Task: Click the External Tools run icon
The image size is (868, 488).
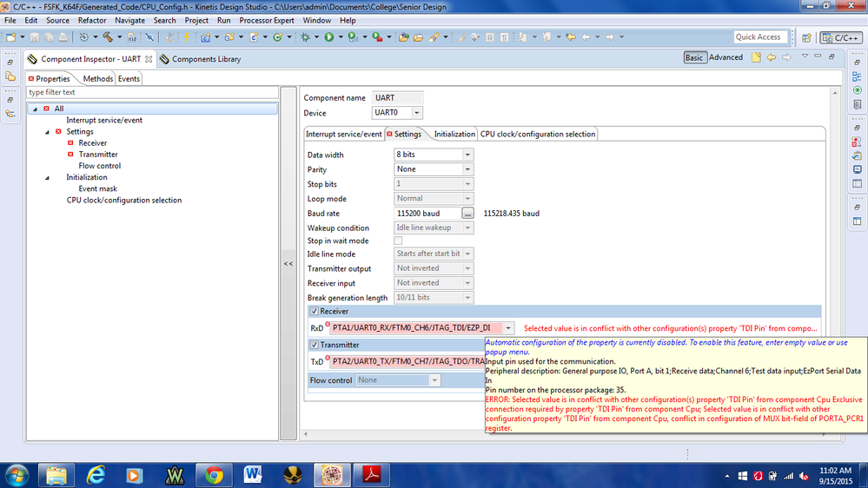Action: tap(378, 37)
